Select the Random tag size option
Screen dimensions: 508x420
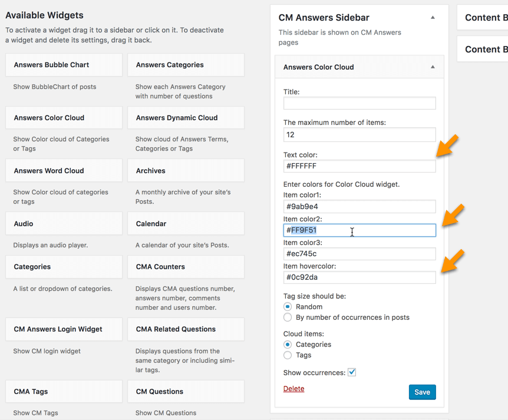tap(288, 307)
